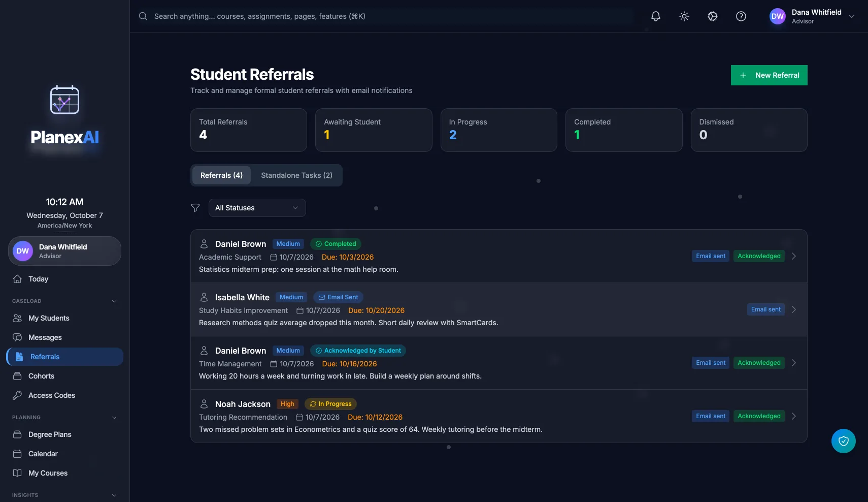Image resolution: width=868 pixels, height=502 pixels.
Task: Click Acknowledged badge on Time Management row
Action: pos(759,363)
